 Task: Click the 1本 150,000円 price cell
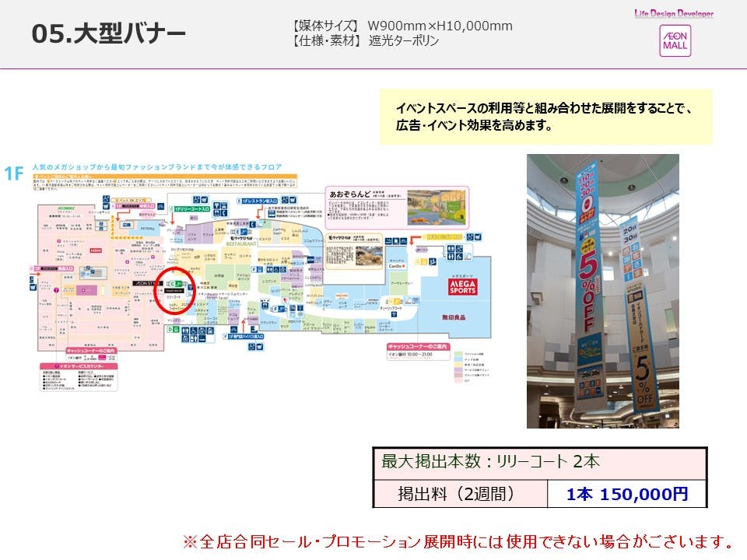point(630,493)
